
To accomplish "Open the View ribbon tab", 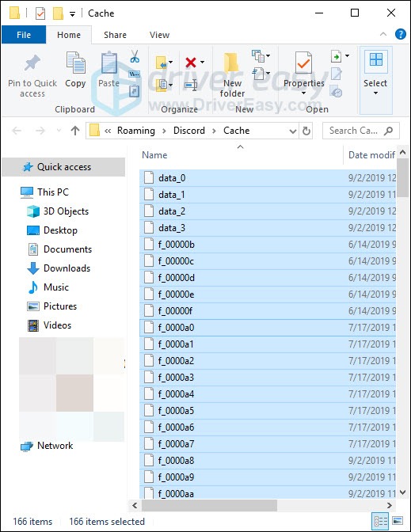I will pyautogui.click(x=159, y=35).
